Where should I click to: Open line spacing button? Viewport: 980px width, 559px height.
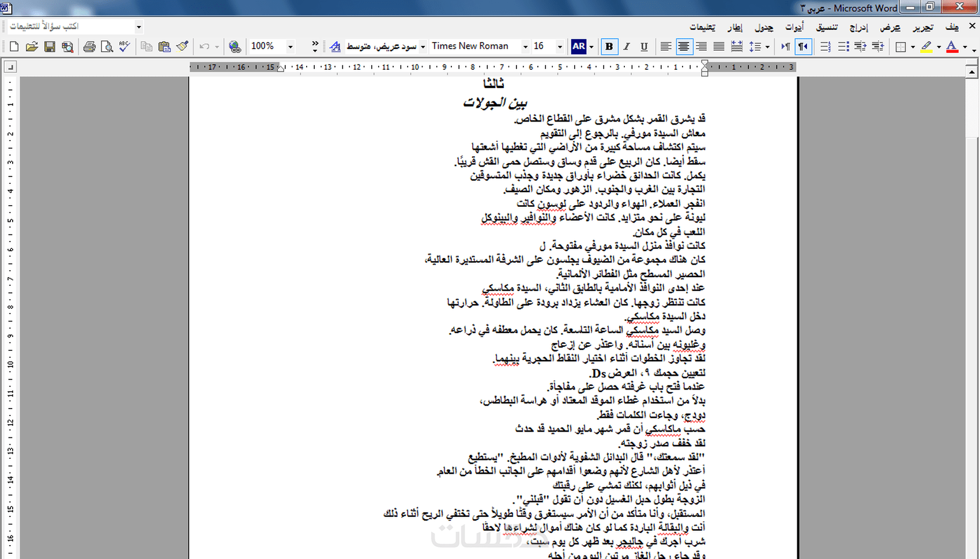(x=755, y=47)
